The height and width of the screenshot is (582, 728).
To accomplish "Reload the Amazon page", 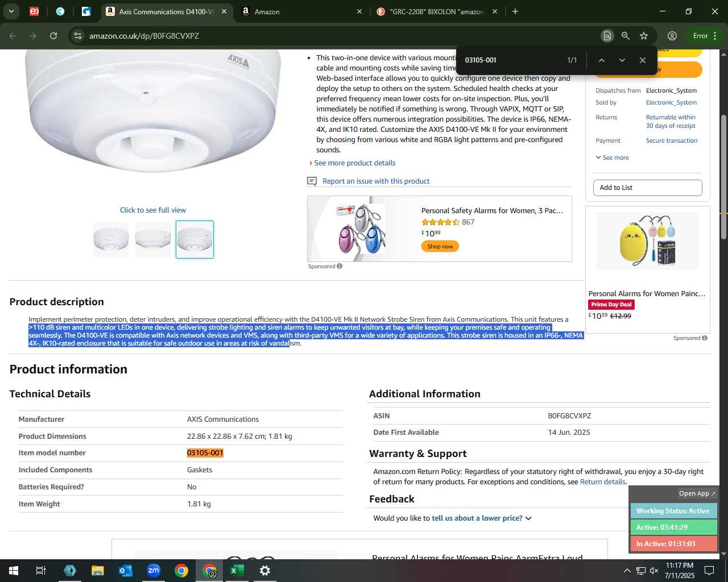I will [x=53, y=36].
